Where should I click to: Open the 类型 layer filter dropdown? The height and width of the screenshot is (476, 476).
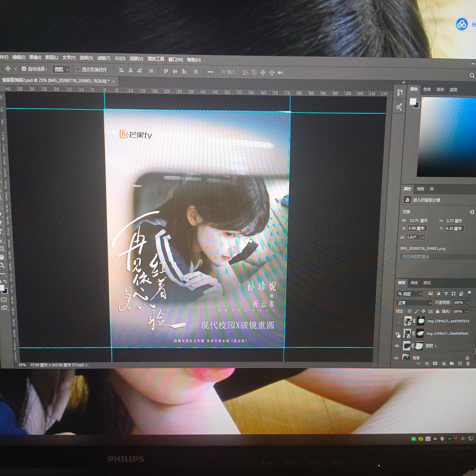tap(410, 294)
